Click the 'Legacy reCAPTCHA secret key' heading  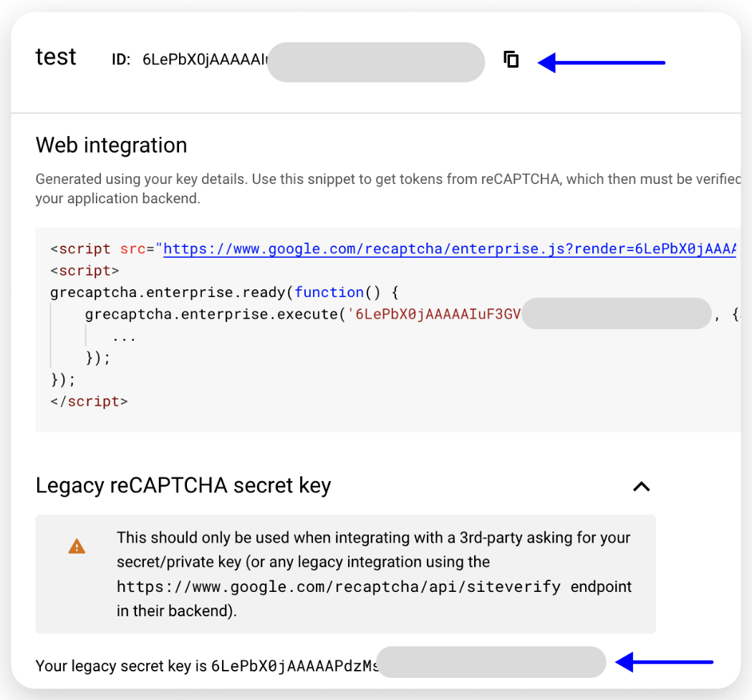(x=183, y=486)
